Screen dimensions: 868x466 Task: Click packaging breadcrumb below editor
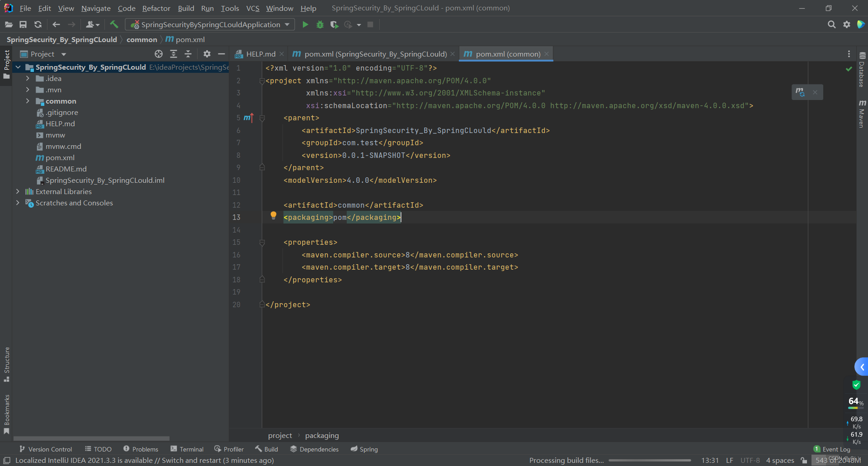click(322, 435)
